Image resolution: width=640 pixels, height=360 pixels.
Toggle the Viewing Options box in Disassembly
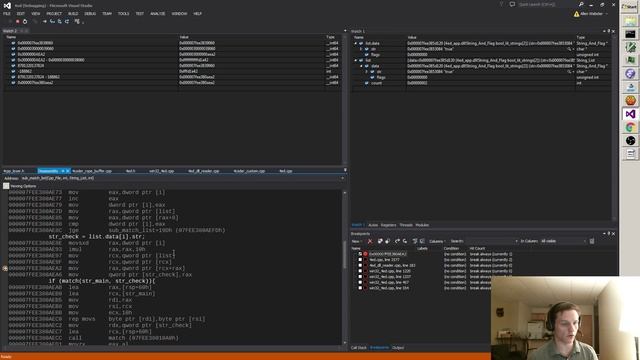click(6, 186)
